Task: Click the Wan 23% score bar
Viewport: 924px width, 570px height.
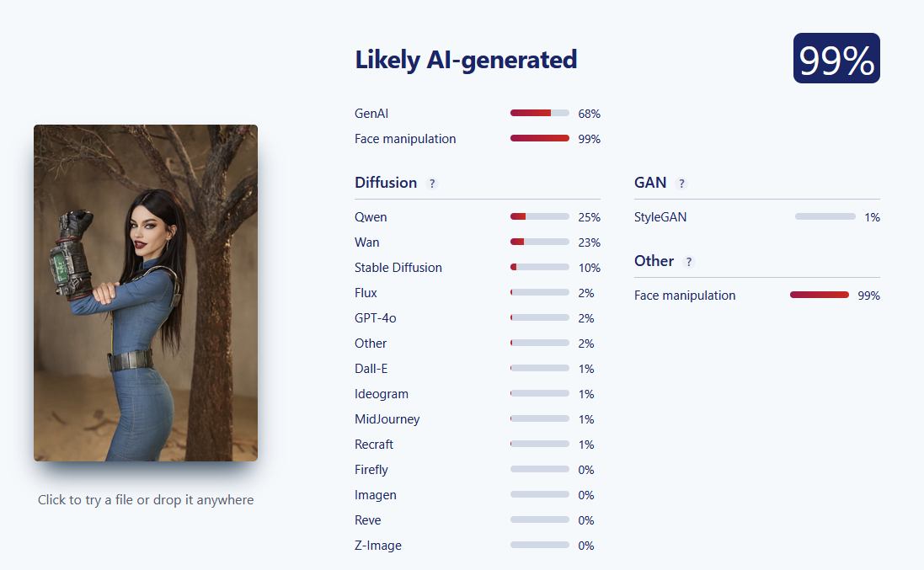Action: coord(540,242)
